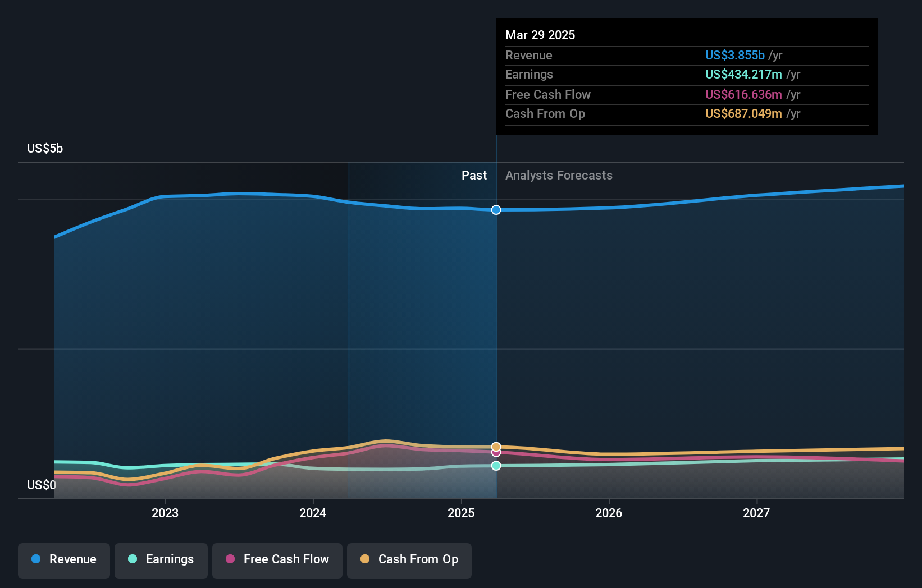This screenshot has width=922, height=588.
Task: Click the US$3.855b revenue value
Action: click(x=735, y=55)
